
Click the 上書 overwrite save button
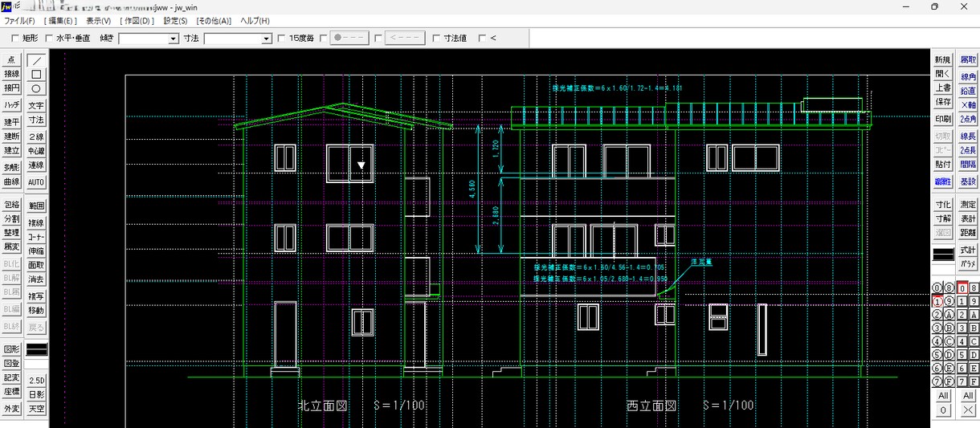click(942, 88)
